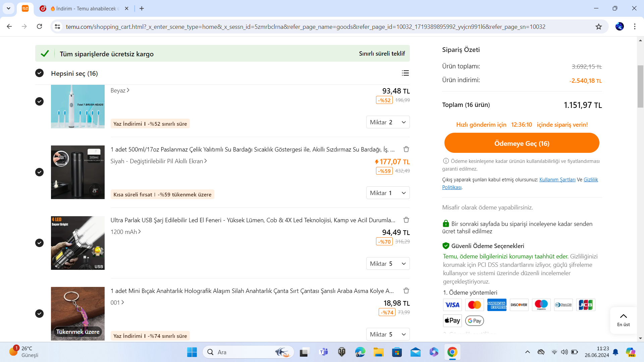The image size is (644, 362).
Task: Open the browser profile avatar
Action: coord(620,26)
